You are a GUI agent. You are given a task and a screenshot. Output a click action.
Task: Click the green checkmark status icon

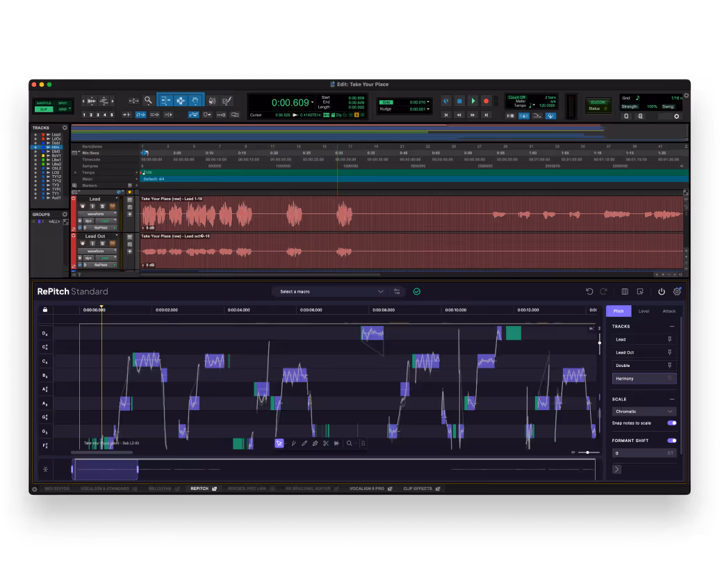pyautogui.click(x=416, y=291)
